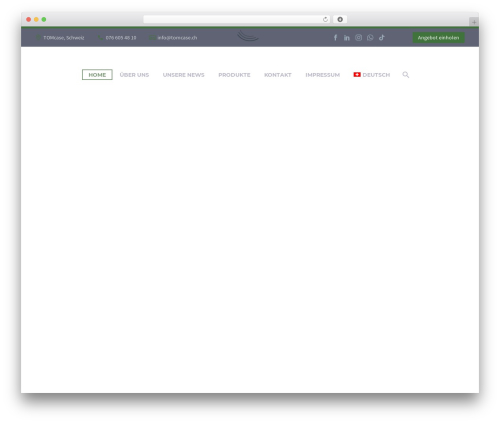Open the PRODUKTE menu
Viewport: 500px width, 423px height.
[x=234, y=75]
